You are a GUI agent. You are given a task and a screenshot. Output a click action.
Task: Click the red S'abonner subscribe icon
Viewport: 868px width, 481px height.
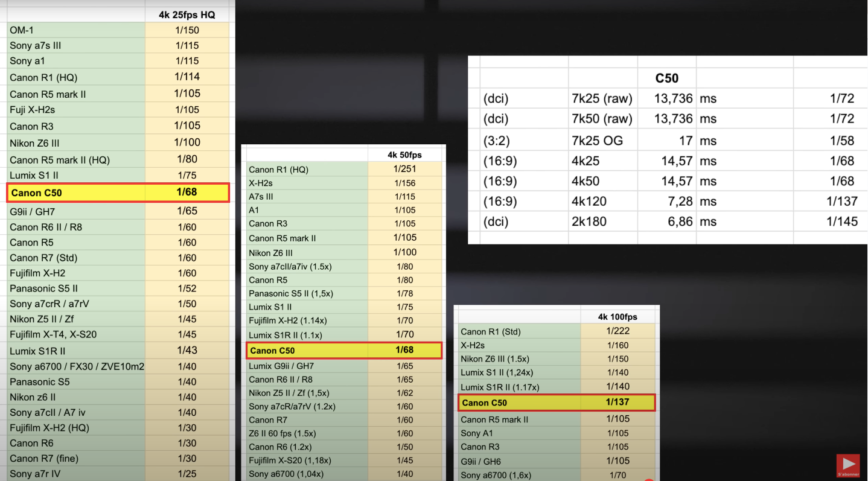click(x=848, y=465)
